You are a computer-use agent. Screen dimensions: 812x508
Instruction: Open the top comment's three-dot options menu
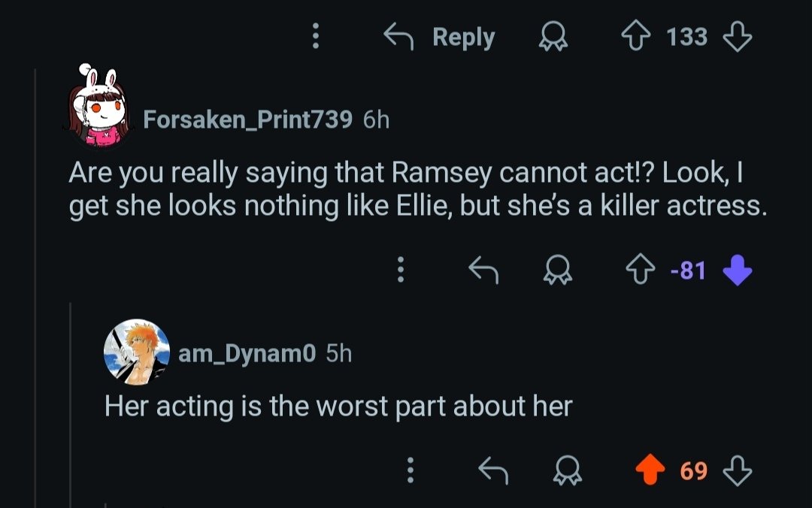pyautogui.click(x=316, y=37)
